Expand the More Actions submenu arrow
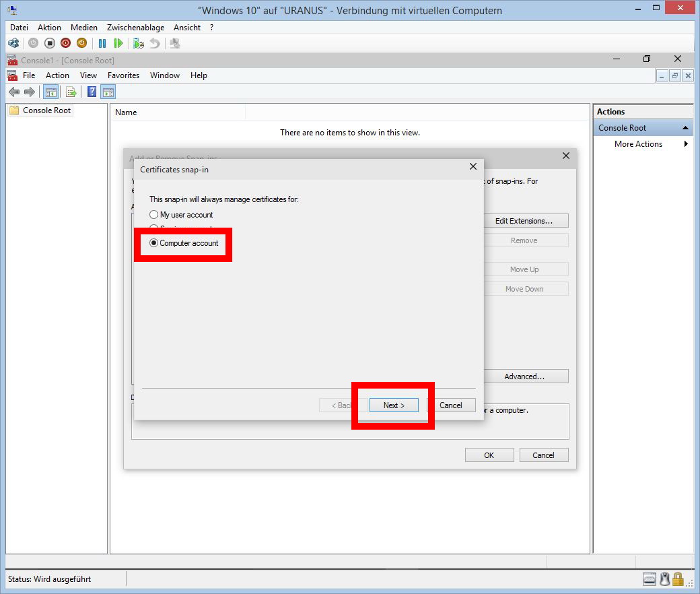This screenshot has height=594, width=700. click(x=685, y=144)
